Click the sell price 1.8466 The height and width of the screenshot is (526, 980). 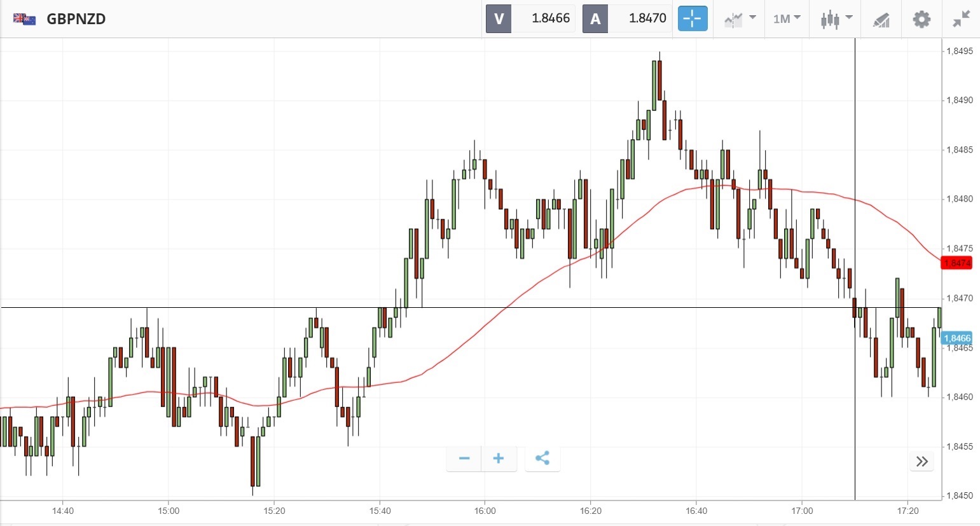[550, 18]
